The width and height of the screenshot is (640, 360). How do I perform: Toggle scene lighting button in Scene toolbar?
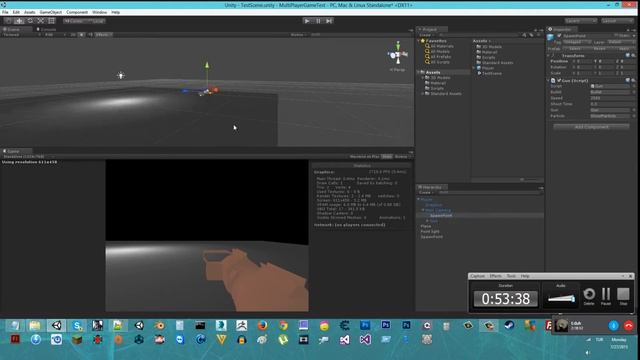[82, 35]
